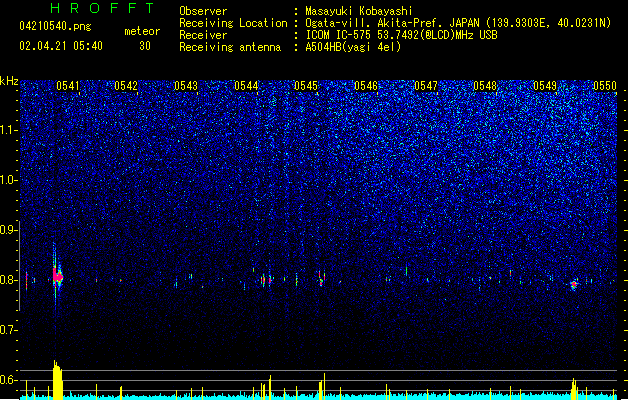The height and width of the screenshot is (400, 629).
Task: Click the 0544 time marker
Action: (246, 86)
